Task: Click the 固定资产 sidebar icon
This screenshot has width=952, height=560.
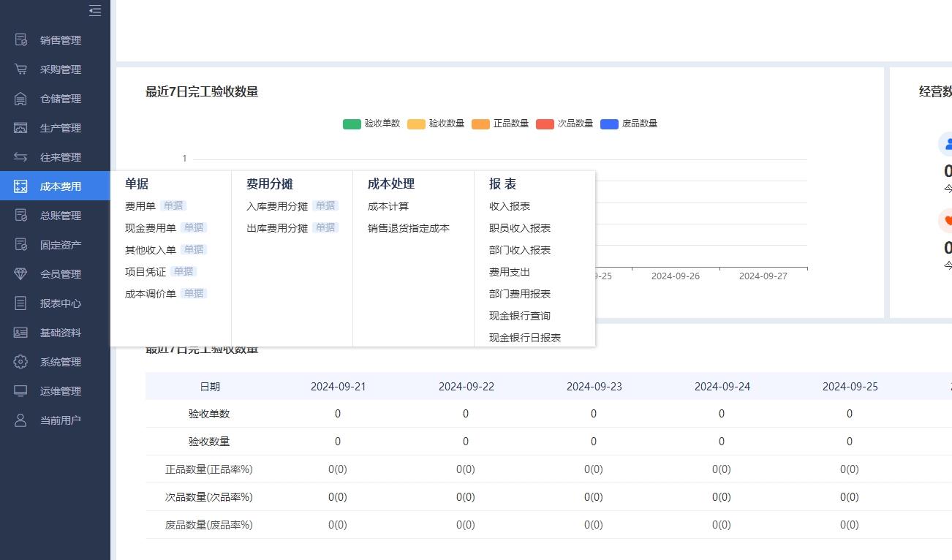Action: tap(20, 245)
